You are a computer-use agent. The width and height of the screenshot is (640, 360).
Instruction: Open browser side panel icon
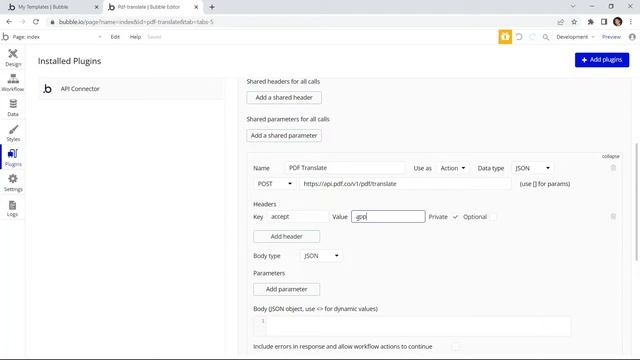(x=604, y=22)
